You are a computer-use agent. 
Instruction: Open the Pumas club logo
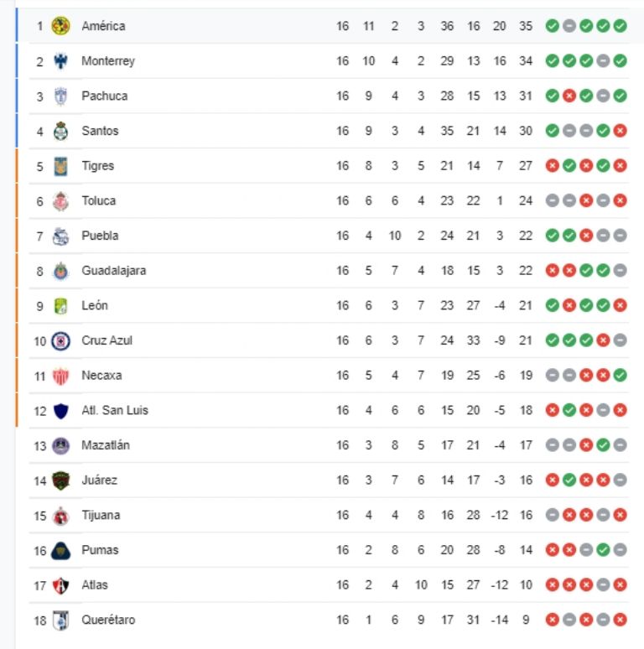coord(60,550)
